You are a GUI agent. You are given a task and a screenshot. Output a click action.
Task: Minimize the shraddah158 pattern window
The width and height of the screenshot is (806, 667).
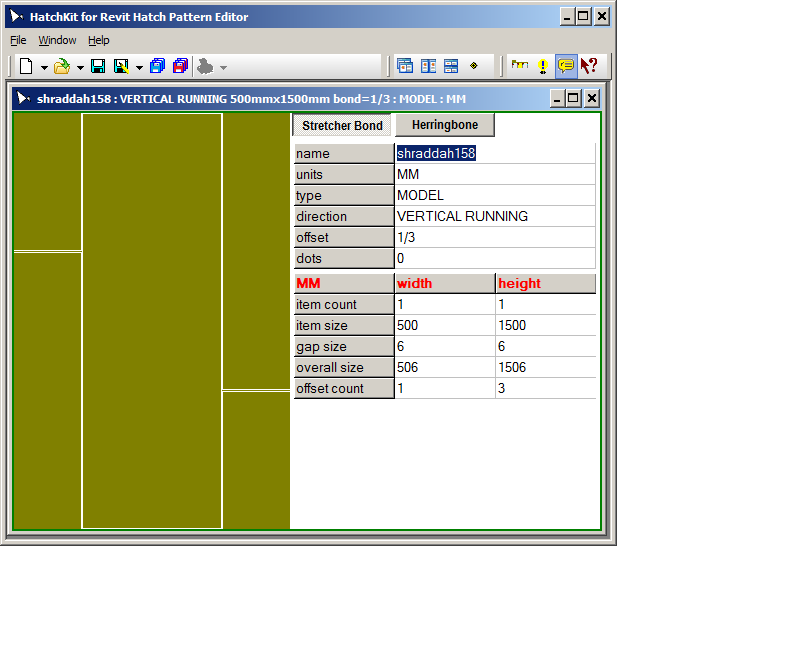557,98
